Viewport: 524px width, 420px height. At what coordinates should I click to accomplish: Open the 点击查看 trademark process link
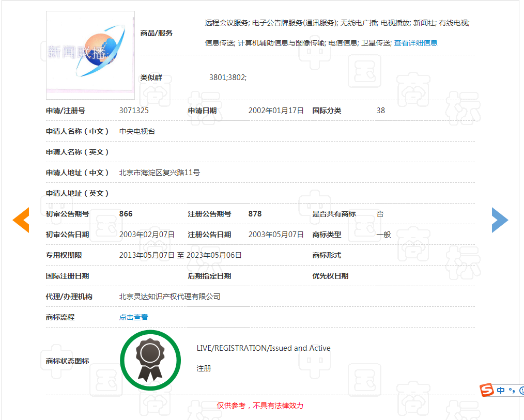click(x=133, y=317)
